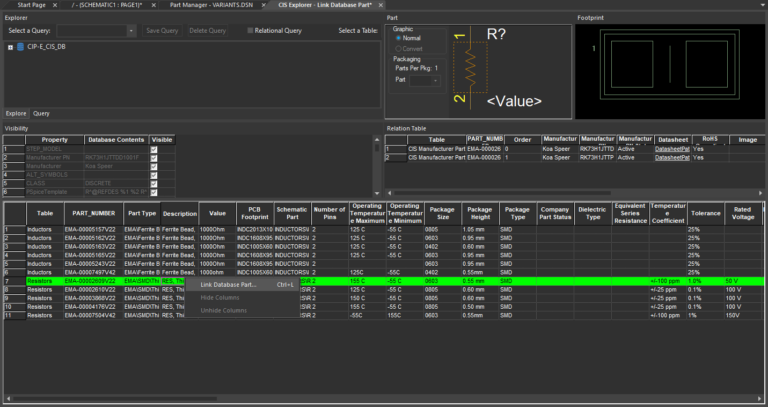Switch to the Query tab
Image resolution: width=768 pixels, height=407 pixels.
[x=42, y=113]
